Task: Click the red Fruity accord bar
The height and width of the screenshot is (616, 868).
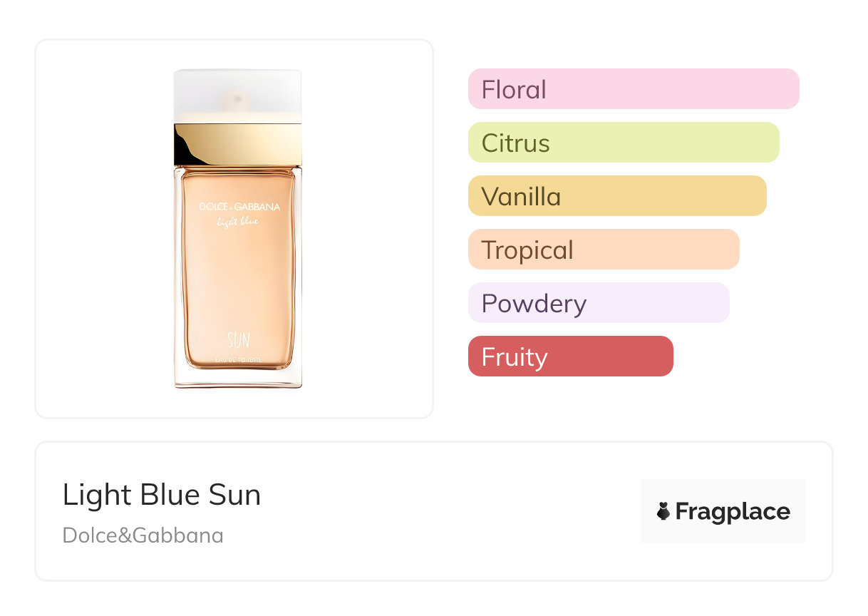Action: tap(570, 356)
